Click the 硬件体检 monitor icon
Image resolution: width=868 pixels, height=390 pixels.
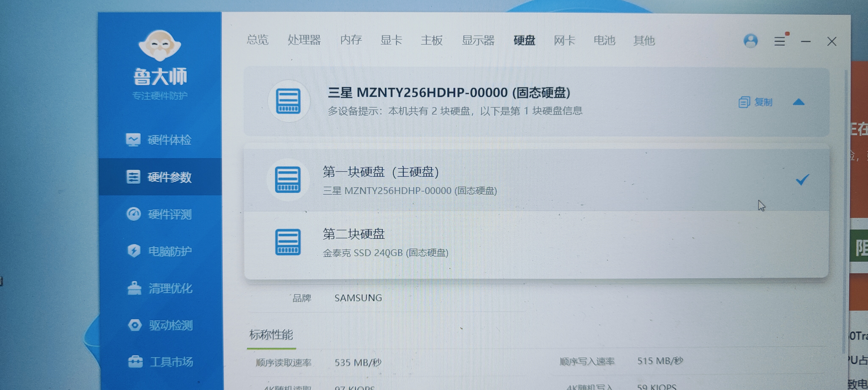[133, 139]
